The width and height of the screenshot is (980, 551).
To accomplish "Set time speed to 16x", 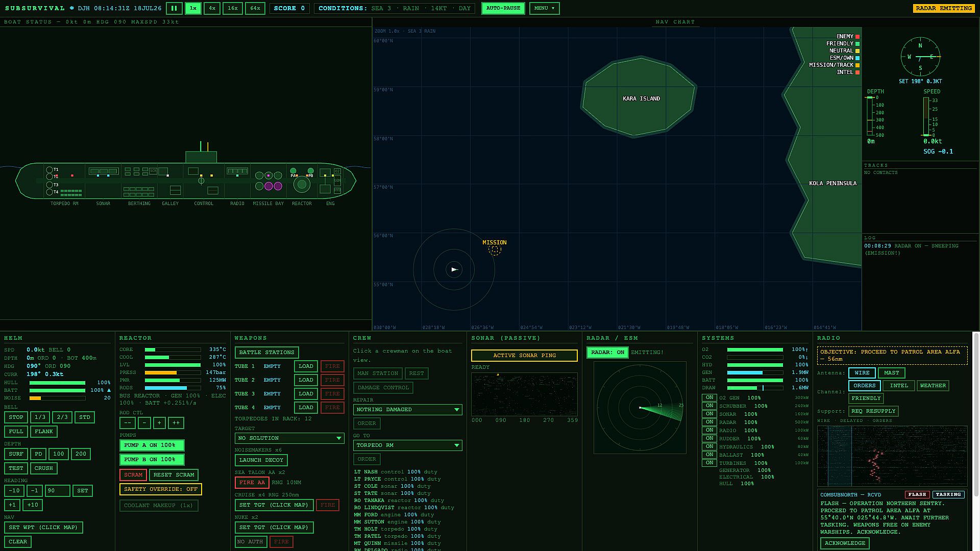I will 232,8.
